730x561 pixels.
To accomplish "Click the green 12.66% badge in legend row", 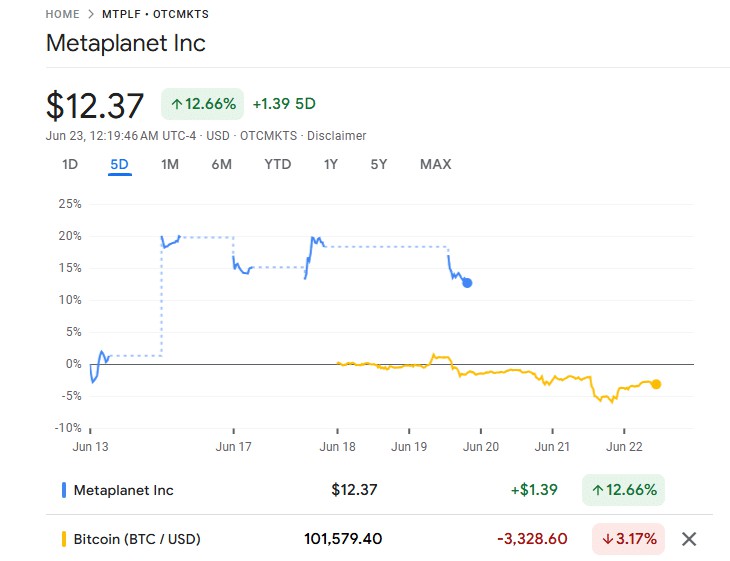I will (623, 490).
